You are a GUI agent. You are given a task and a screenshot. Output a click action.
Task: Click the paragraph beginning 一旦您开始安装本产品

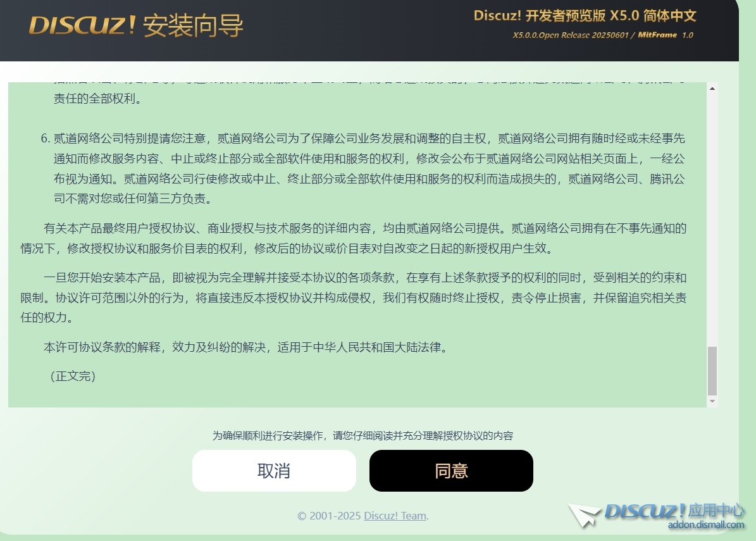click(x=354, y=297)
